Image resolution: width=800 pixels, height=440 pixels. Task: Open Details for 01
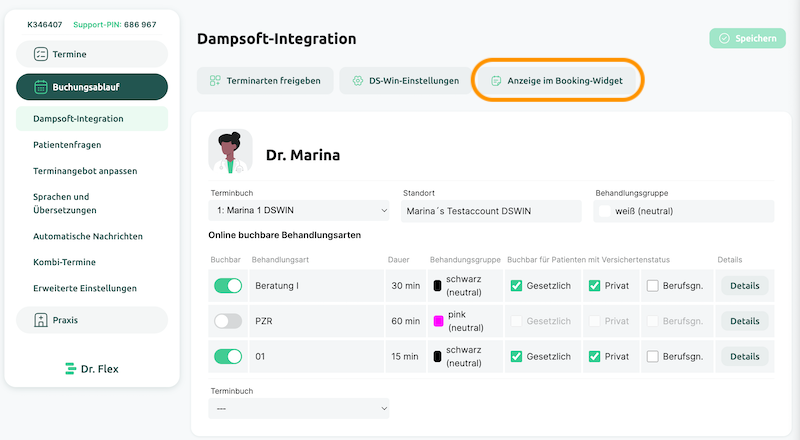click(x=744, y=356)
